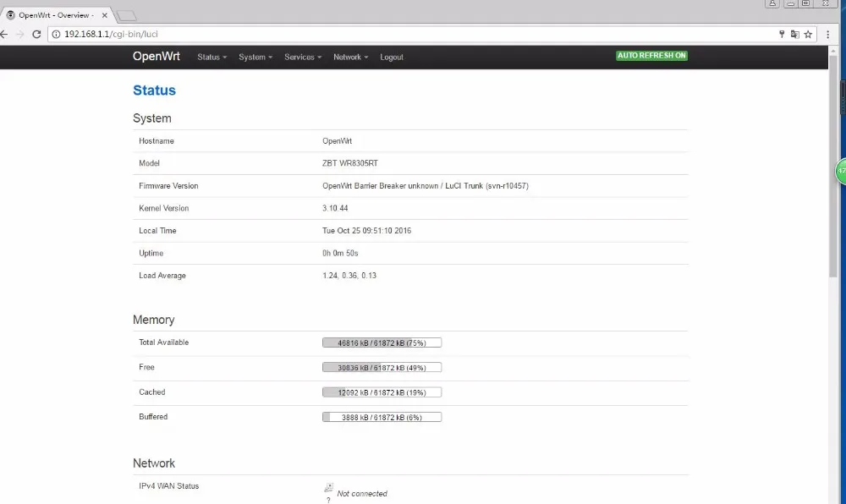This screenshot has height=504, width=846.
Task: Click the model value ZBT WR8305RT
Action: point(350,163)
